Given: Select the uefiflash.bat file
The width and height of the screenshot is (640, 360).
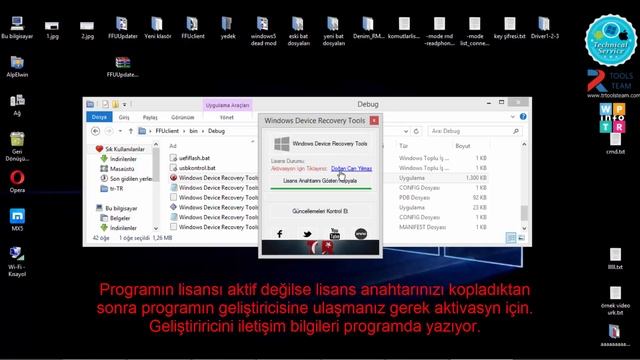Looking at the screenshot, I should (194, 158).
